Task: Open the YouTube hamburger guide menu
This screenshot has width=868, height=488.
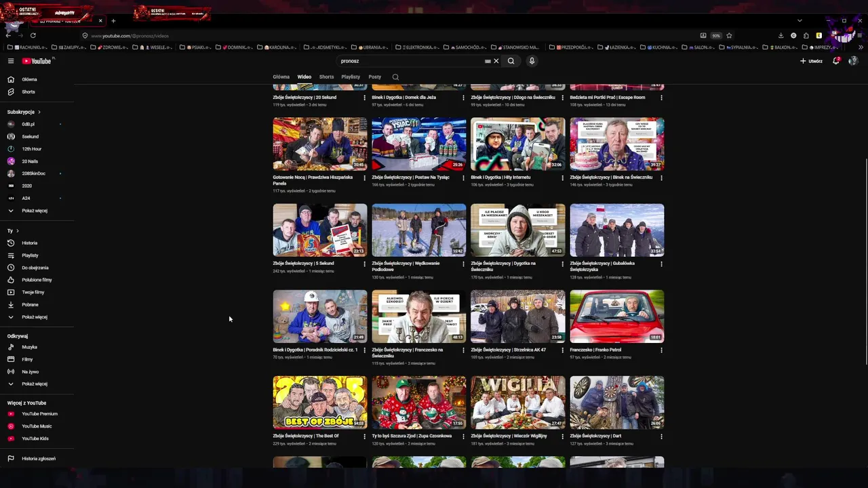Action: click(11, 61)
